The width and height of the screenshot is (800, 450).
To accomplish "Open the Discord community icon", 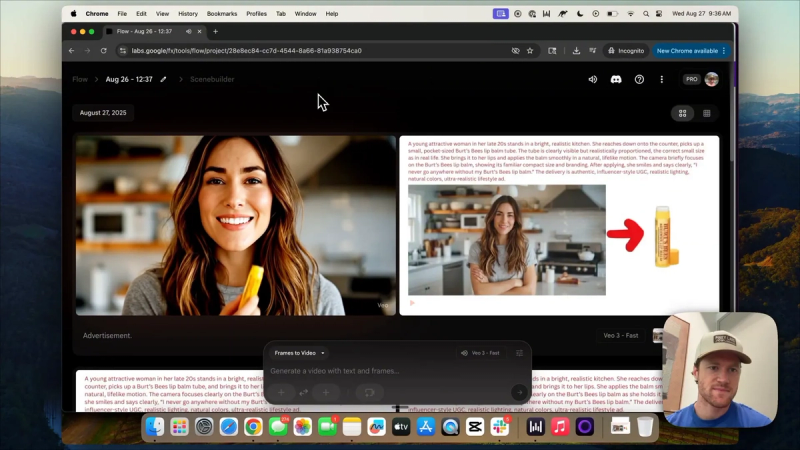I will [x=616, y=80].
